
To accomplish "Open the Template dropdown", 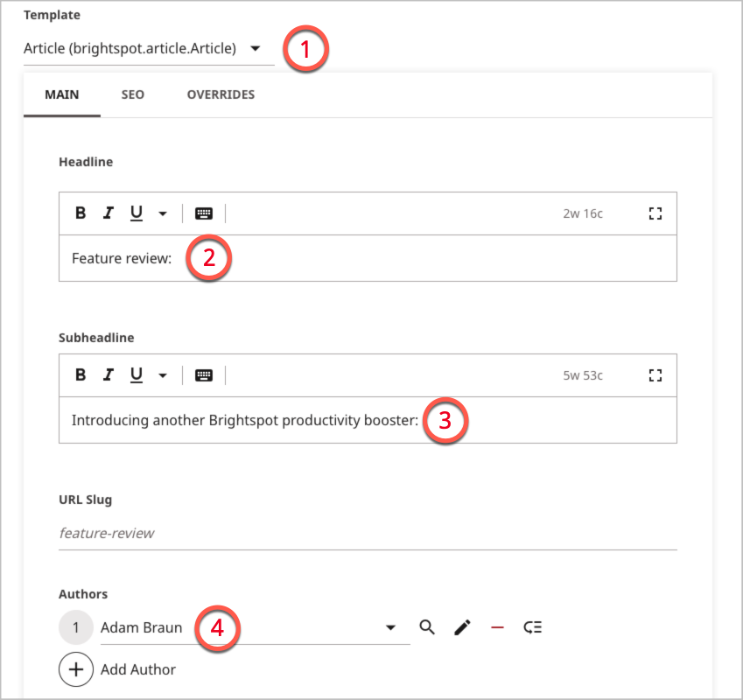I will 149,49.
